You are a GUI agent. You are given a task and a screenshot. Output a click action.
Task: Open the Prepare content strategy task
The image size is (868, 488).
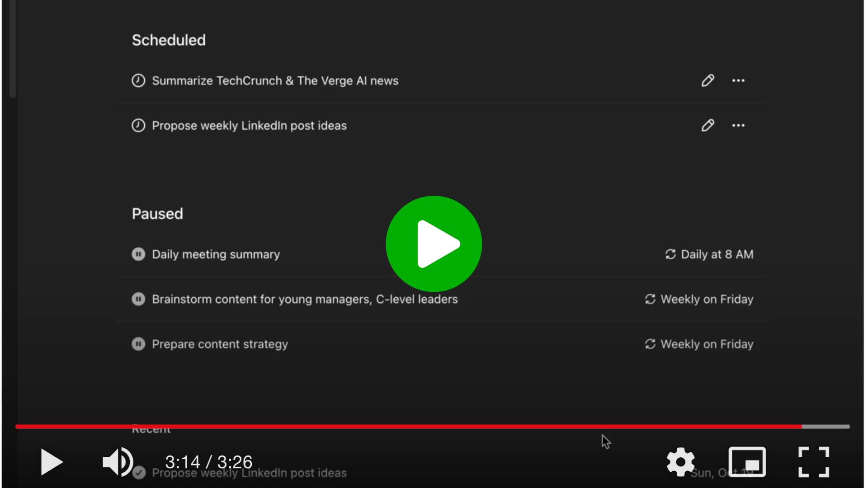tap(220, 344)
